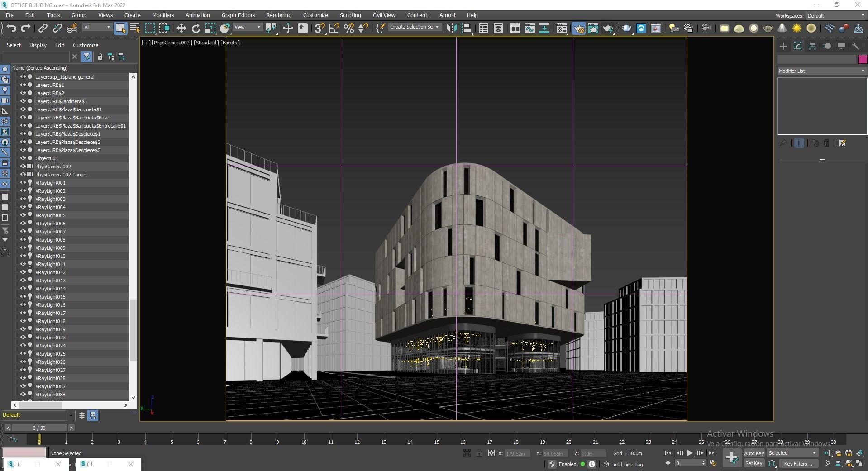The image size is (868, 471).
Task: Open the viewport shading Standard menu
Action: (206, 43)
